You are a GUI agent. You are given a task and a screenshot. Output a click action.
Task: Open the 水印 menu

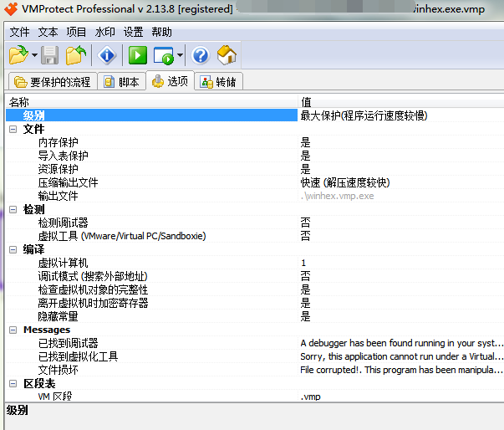(x=104, y=32)
